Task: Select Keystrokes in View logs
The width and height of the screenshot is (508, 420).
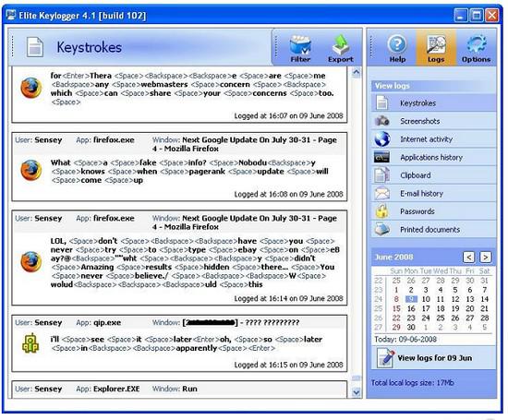Action: (433, 103)
